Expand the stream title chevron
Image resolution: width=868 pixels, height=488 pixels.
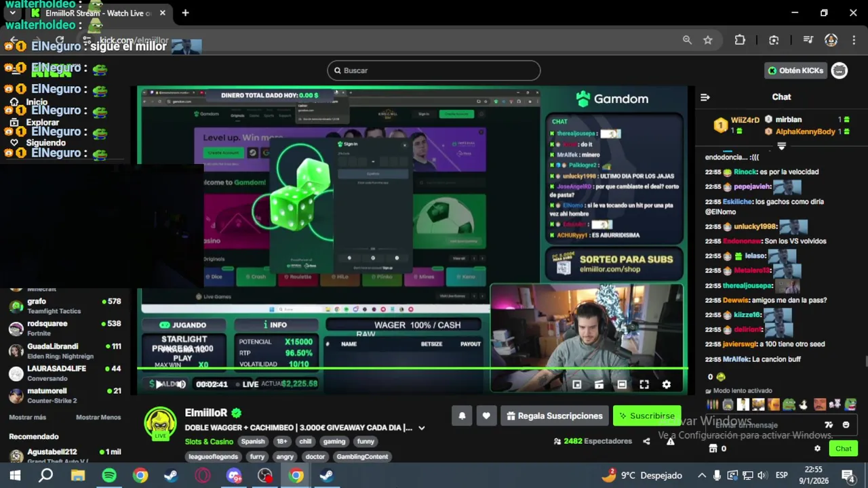421,428
